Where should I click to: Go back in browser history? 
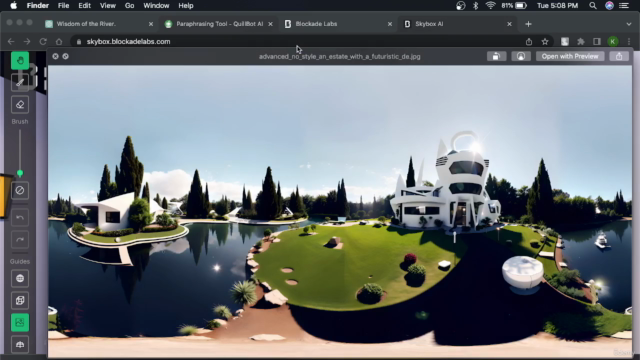11,42
